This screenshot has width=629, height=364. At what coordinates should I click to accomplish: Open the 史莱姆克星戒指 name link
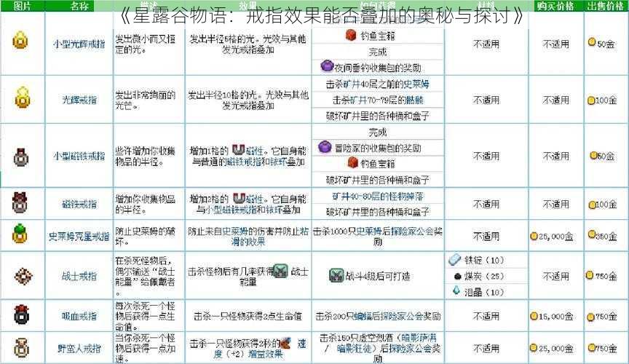79,236
